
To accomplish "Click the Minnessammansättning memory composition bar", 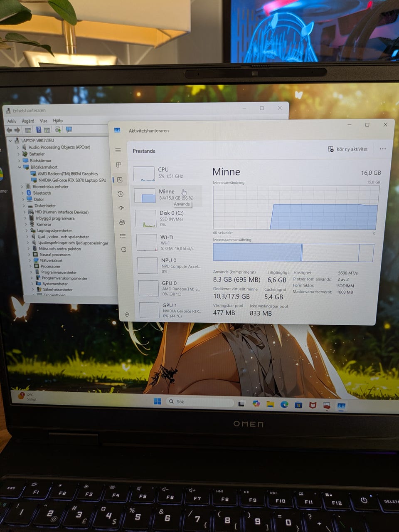I will click(x=293, y=252).
